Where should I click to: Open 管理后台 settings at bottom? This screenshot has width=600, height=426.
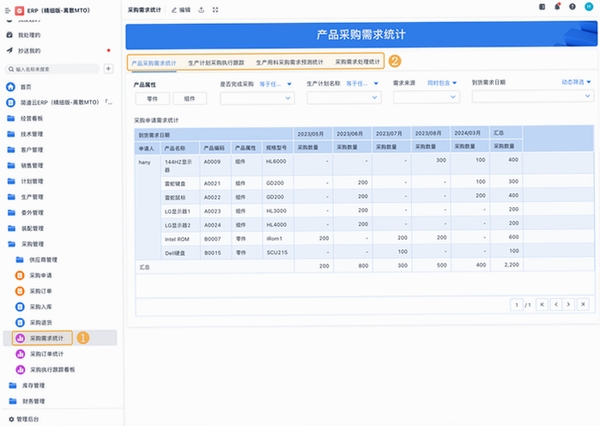[x=24, y=419]
